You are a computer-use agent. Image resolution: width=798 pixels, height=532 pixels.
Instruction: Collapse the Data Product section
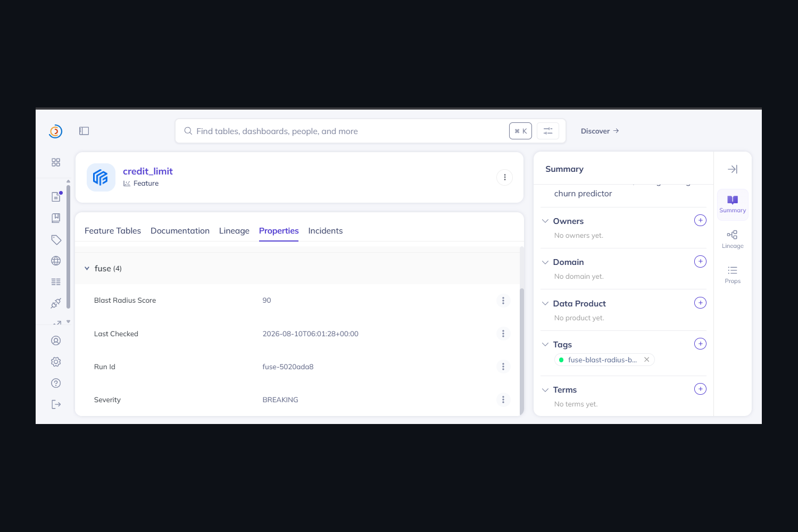545,303
